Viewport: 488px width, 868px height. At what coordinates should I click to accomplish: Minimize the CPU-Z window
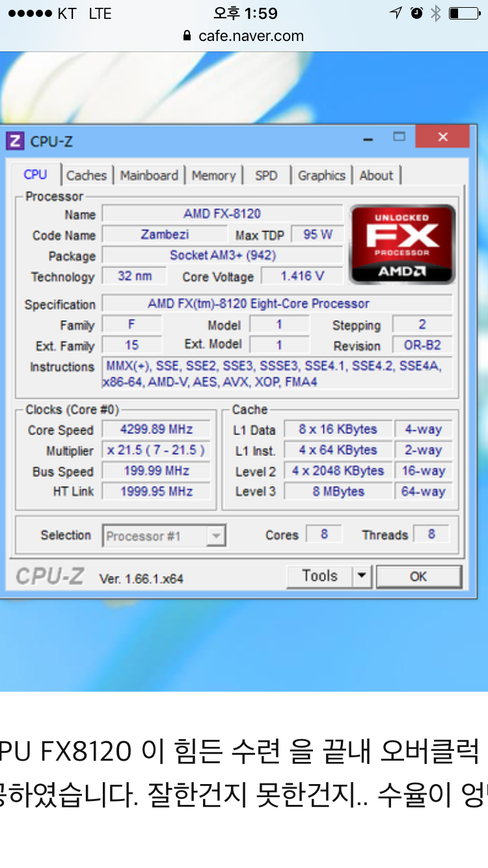point(369,138)
